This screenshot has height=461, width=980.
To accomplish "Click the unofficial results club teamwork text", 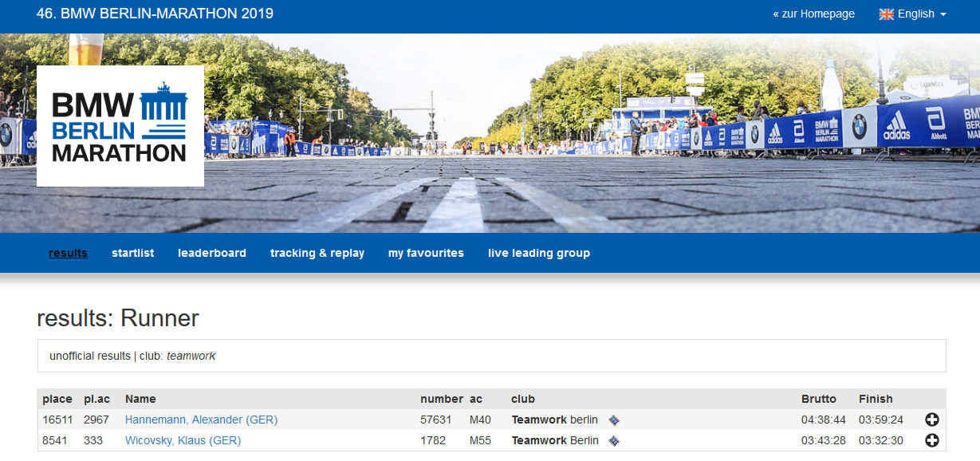I will [x=132, y=356].
